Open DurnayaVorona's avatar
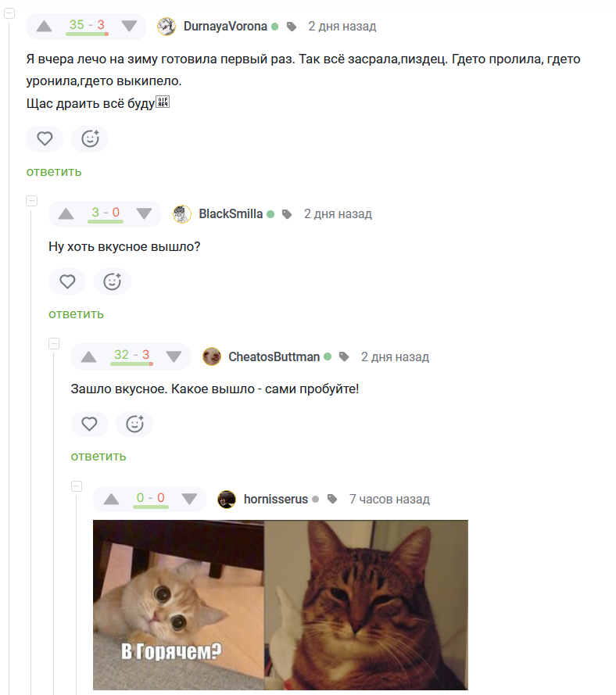 166,27
